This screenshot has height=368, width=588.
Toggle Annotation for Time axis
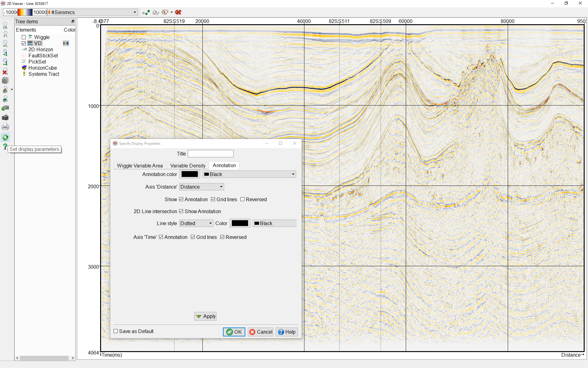point(161,237)
